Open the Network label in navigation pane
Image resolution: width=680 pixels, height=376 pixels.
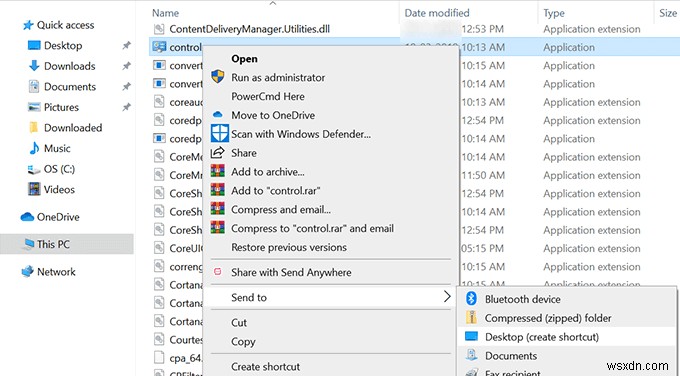click(56, 272)
